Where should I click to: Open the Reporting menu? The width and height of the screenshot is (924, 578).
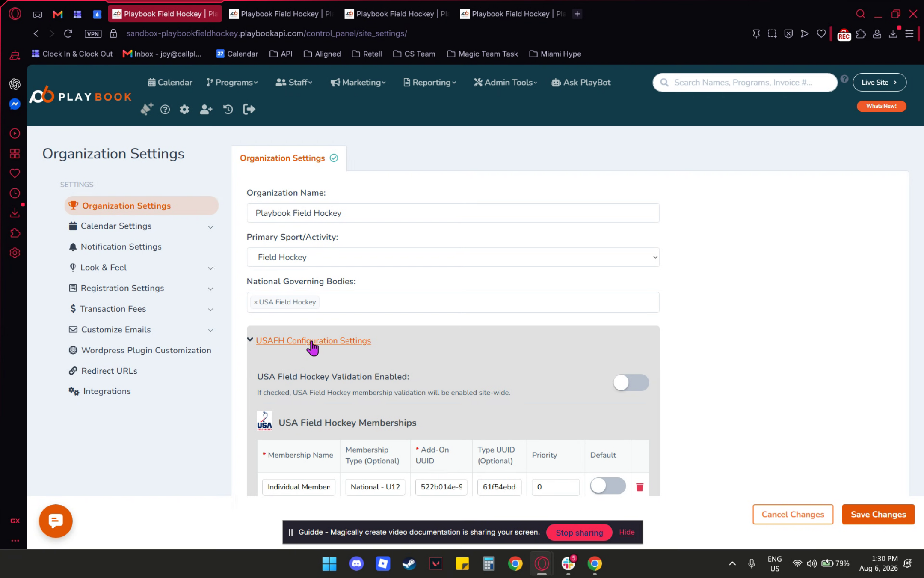pyautogui.click(x=429, y=82)
